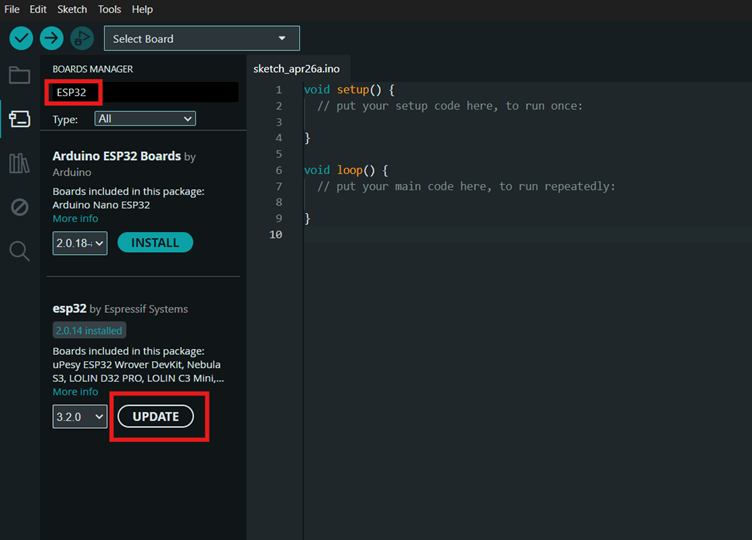752x540 pixels.
Task: Open the 3.2.0 version dropdown for esp32
Action: tap(79, 416)
